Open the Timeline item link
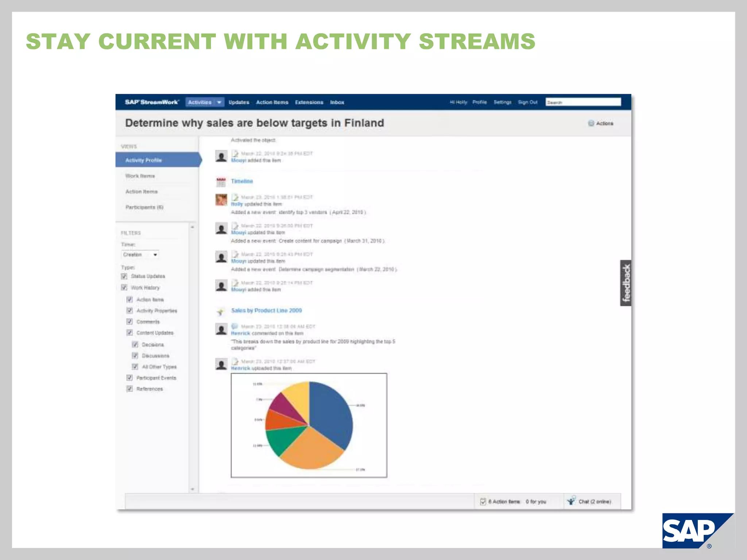The height and width of the screenshot is (560, 747). tap(242, 181)
